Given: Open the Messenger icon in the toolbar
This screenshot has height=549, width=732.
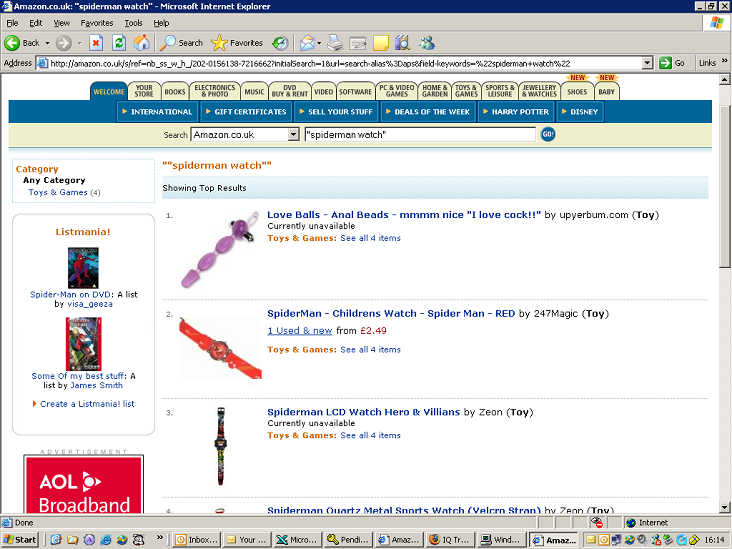Looking at the screenshot, I should [427, 43].
